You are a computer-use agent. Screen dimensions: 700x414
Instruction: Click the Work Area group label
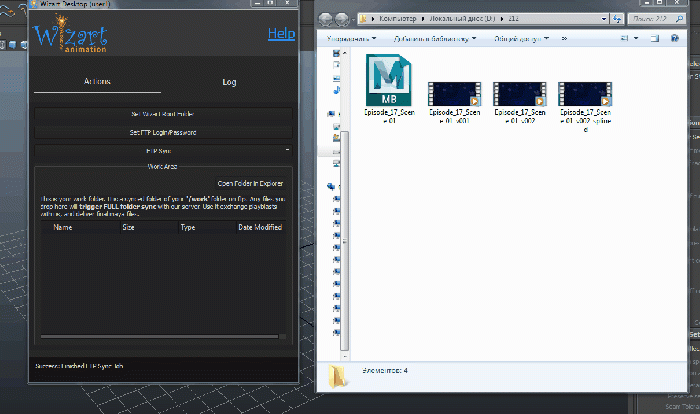pos(162,167)
